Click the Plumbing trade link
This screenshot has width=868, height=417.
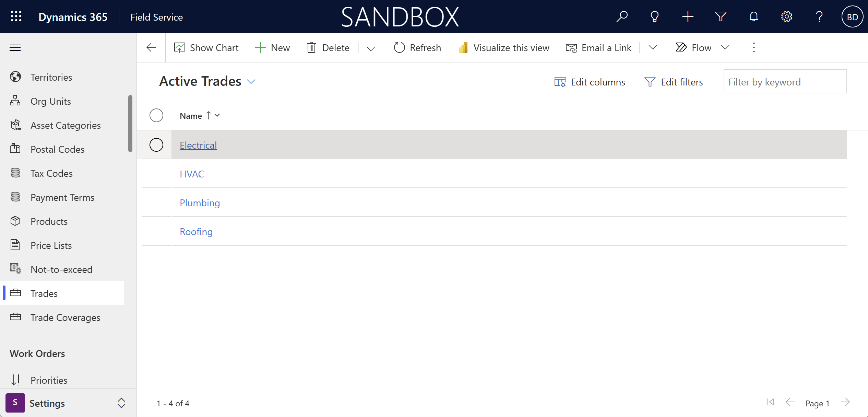click(x=200, y=203)
